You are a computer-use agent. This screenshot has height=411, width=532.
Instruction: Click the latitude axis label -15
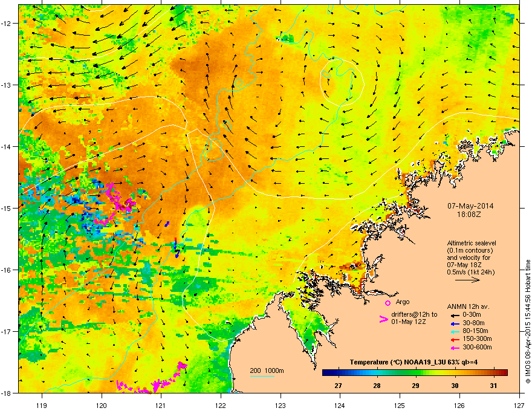click(7, 208)
